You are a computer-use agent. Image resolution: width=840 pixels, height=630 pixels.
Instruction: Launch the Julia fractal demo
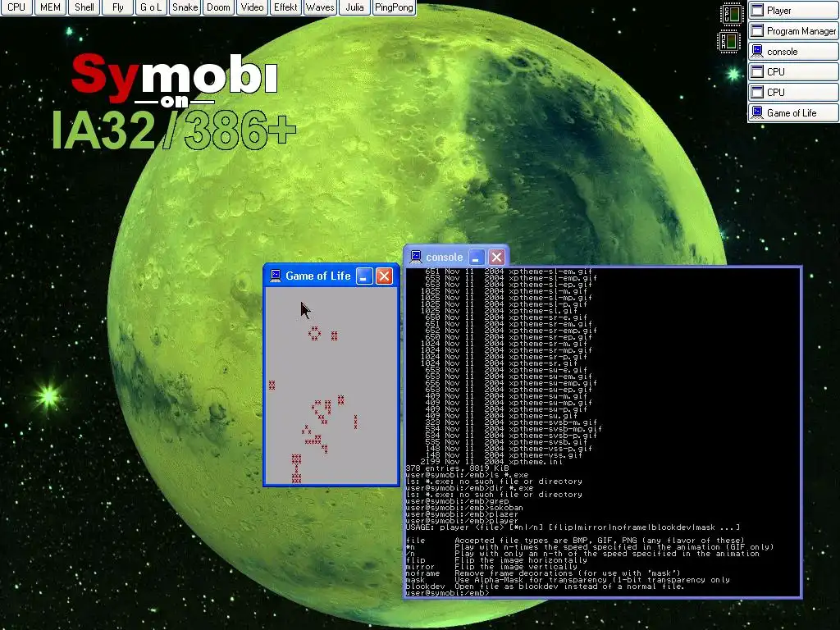[x=354, y=7]
